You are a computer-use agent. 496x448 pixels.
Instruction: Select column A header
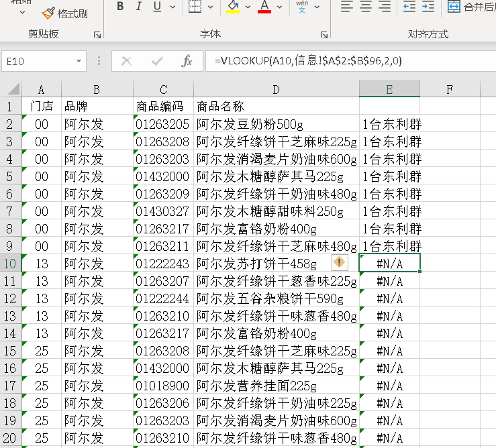click(x=42, y=89)
